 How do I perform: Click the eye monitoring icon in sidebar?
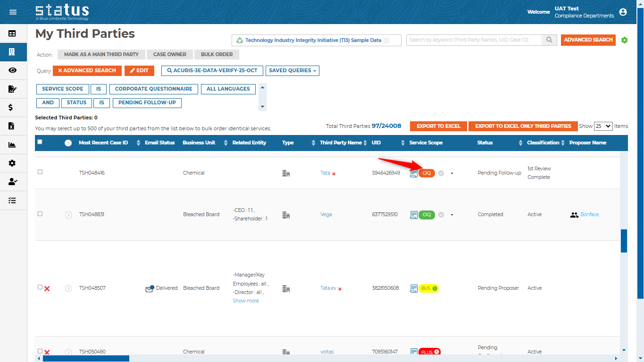pos(13,70)
